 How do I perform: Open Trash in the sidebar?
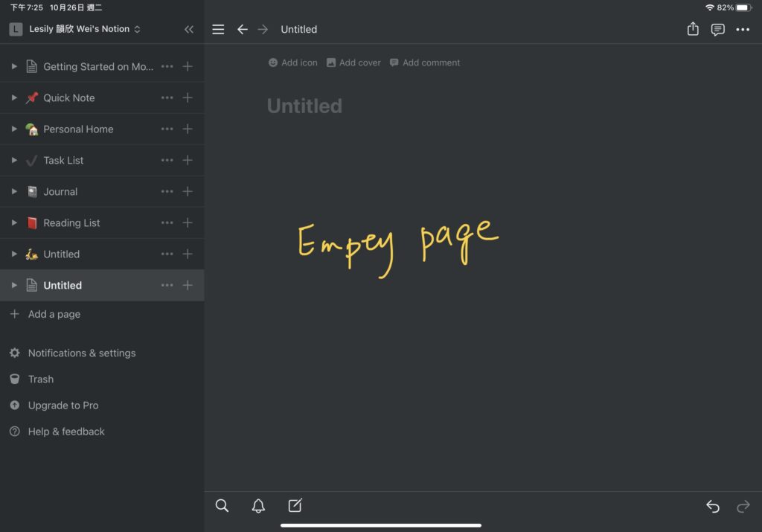pos(40,379)
